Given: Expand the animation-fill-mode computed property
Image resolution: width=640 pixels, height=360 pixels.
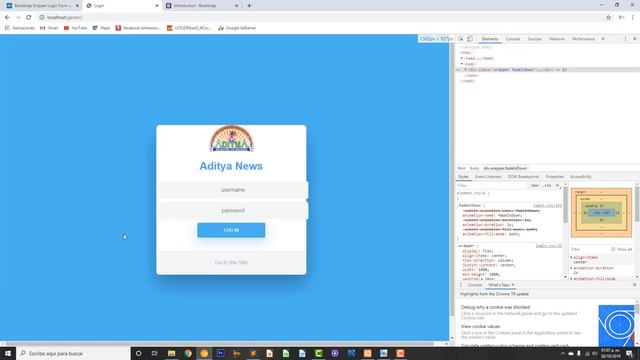Looking at the screenshot, I should coord(571,279).
